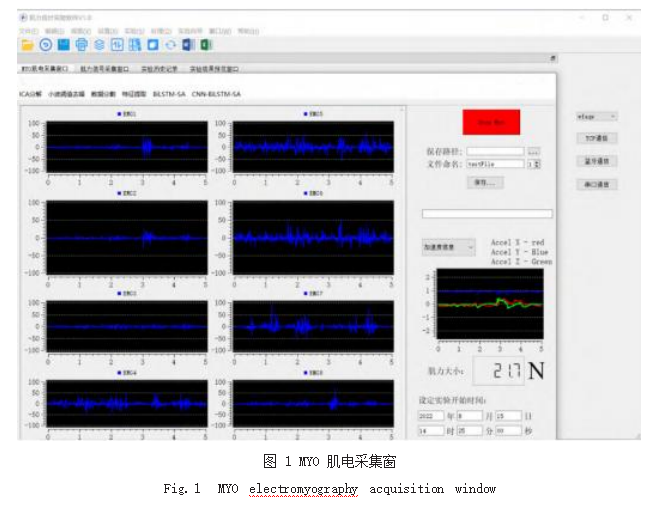Select the 数据分割 option
659x505 pixels.
(x=103, y=94)
